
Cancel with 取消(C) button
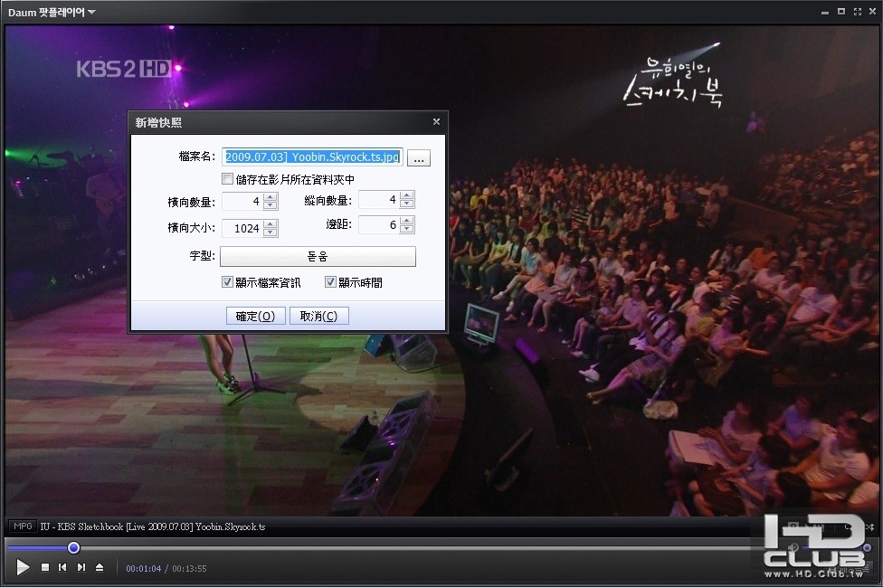[x=318, y=316]
